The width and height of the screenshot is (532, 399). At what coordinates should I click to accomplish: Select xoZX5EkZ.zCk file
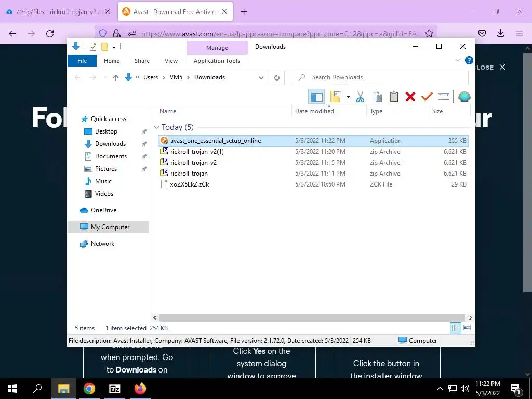(x=313, y=184)
